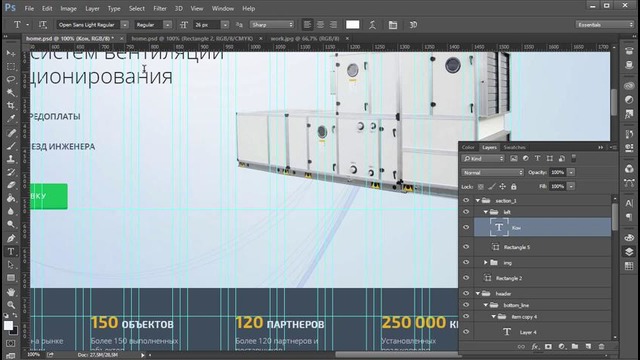Switch to the Color panel tab
This screenshot has width=640, height=360.
pos(468,147)
